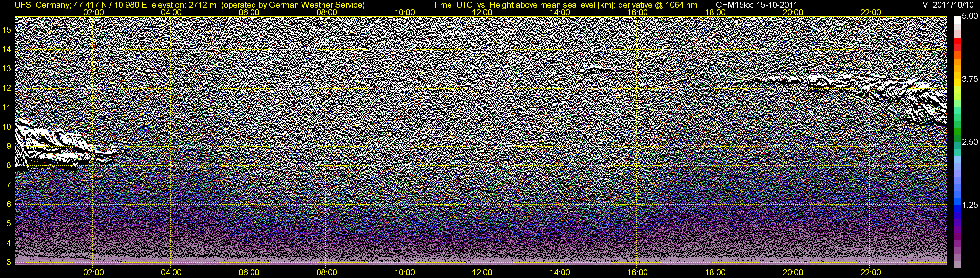
Task: Click top axis time label 18:00
Action: coord(715,12)
